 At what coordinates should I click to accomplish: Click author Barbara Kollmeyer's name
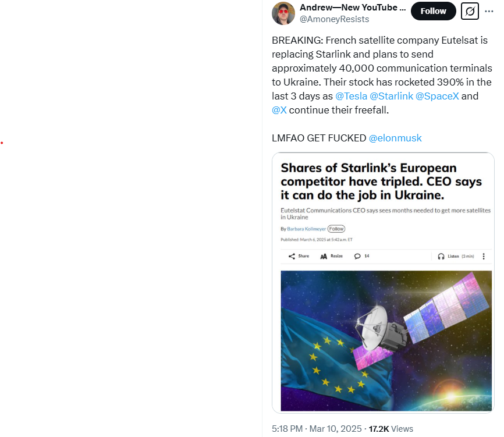(x=306, y=229)
